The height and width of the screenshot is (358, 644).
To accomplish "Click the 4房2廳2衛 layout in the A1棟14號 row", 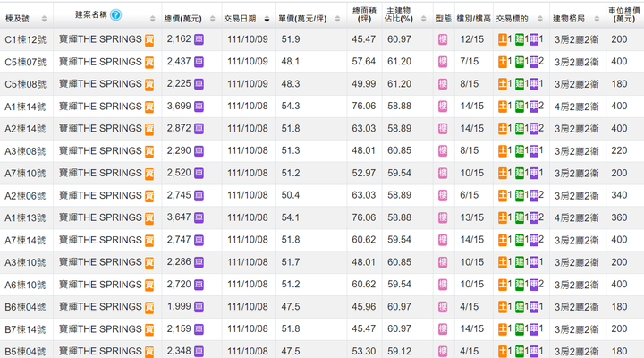I will point(577,107).
